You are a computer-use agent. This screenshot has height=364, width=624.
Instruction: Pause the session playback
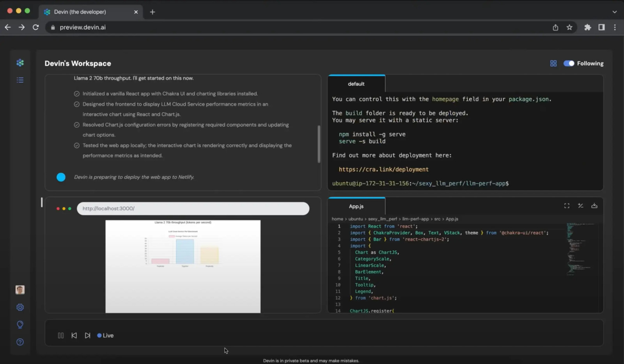[61, 335]
